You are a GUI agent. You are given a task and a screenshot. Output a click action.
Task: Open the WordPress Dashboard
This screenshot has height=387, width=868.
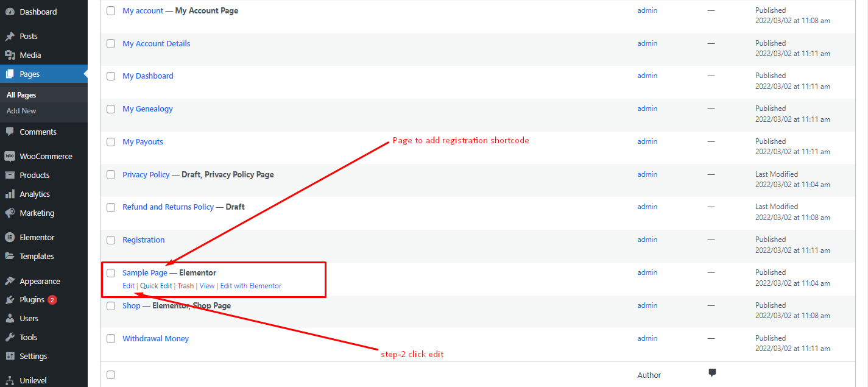[x=37, y=11]
